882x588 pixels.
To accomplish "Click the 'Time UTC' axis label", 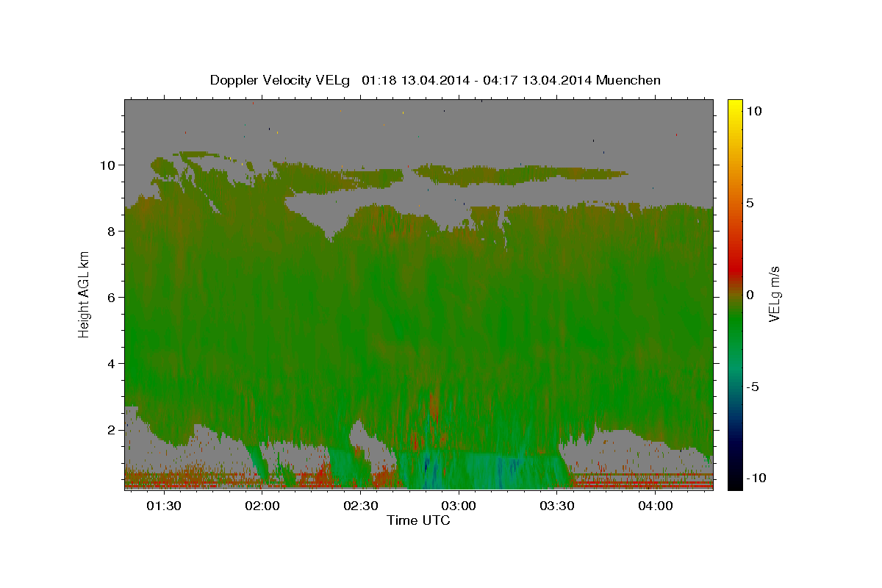I will [418, 520].
